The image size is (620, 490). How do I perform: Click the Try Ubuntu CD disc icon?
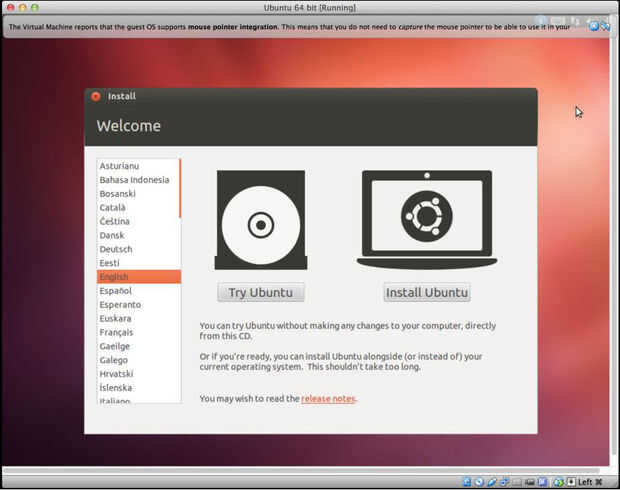pos(261,220)
